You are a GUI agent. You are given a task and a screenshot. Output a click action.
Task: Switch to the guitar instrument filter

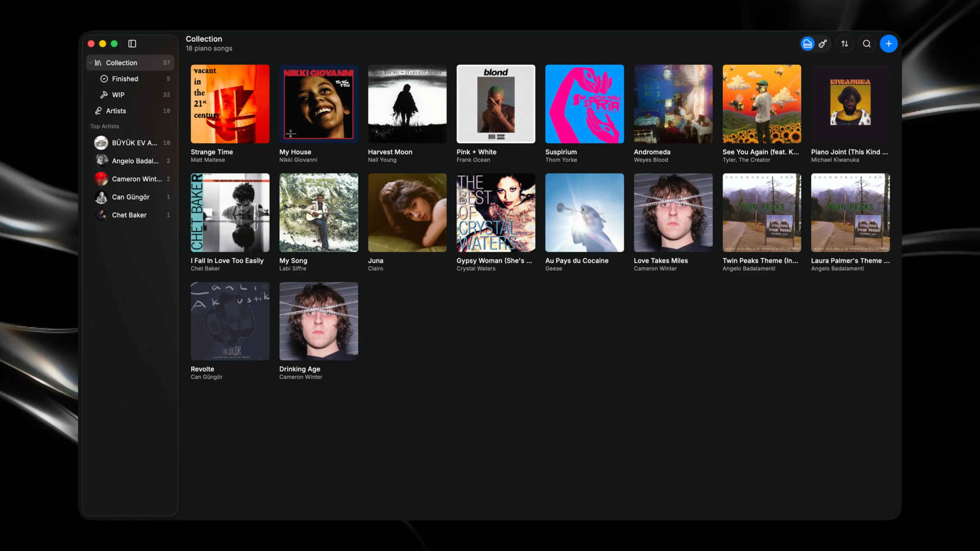click(823, 44)
